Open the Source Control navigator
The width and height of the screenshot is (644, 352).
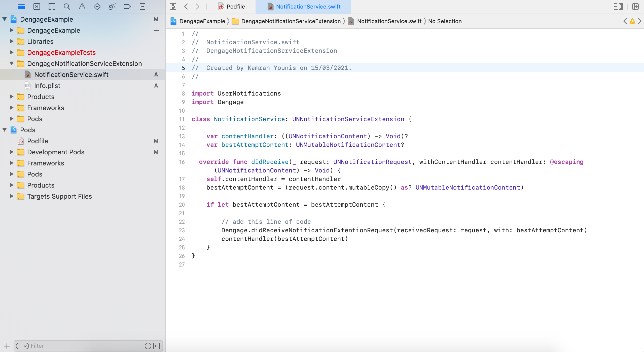(37, 7)
